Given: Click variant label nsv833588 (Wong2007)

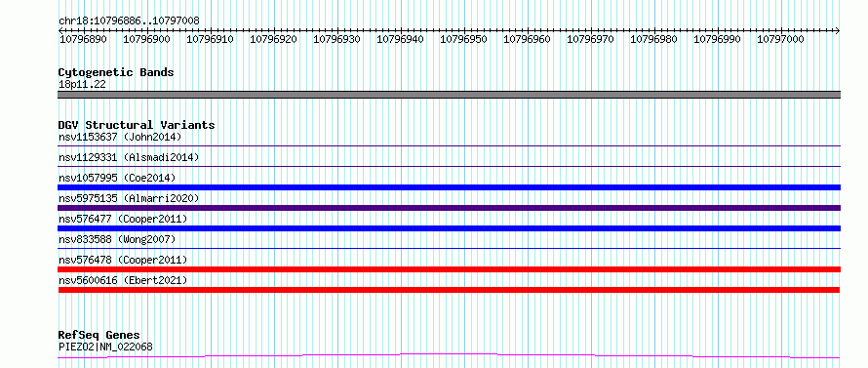Looking at the screenshot, I should 117,239.
